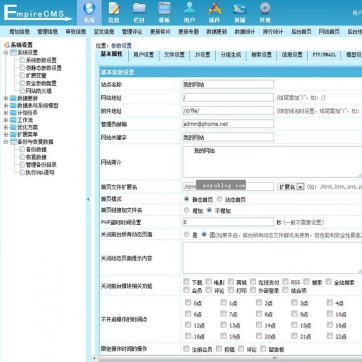This screenshot has height=362, width=362.
Task: Open the 用户 (Users) person icon
Action: (x=190, y=8)
